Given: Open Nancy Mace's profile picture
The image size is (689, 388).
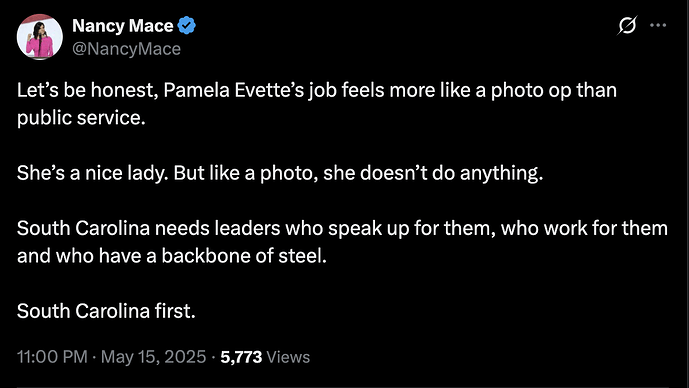Looking at the screenshot, I should point(40,36).
